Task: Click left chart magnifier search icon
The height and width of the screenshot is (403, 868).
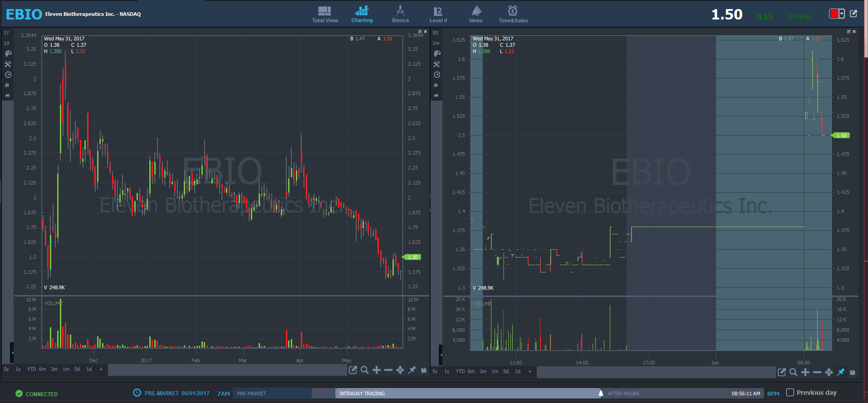Action: tap(364, 370)
